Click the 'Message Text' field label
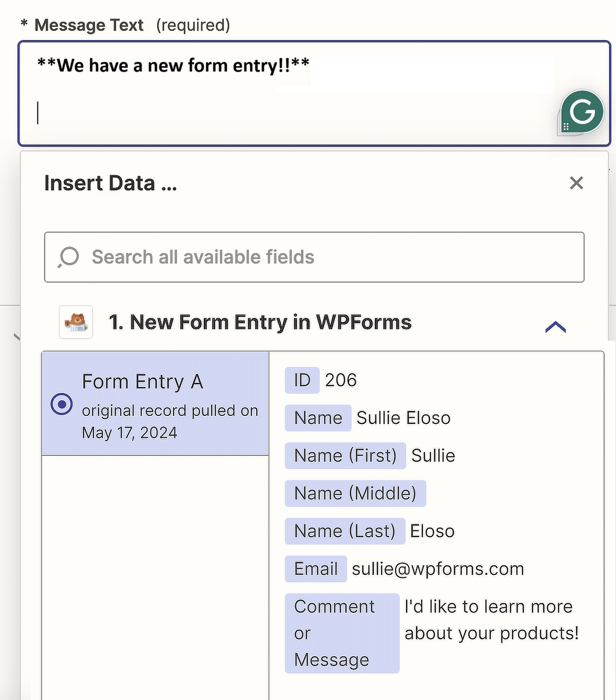Screen dimensions: 616x700 [x=89, y=25]
